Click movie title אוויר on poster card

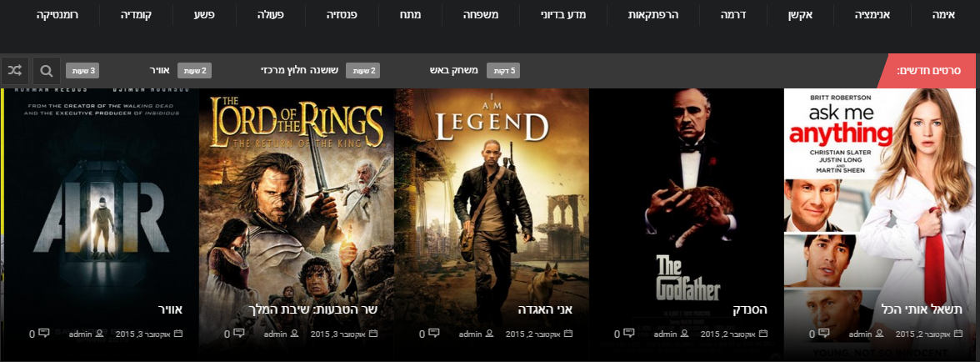click(x=168, y=309)
